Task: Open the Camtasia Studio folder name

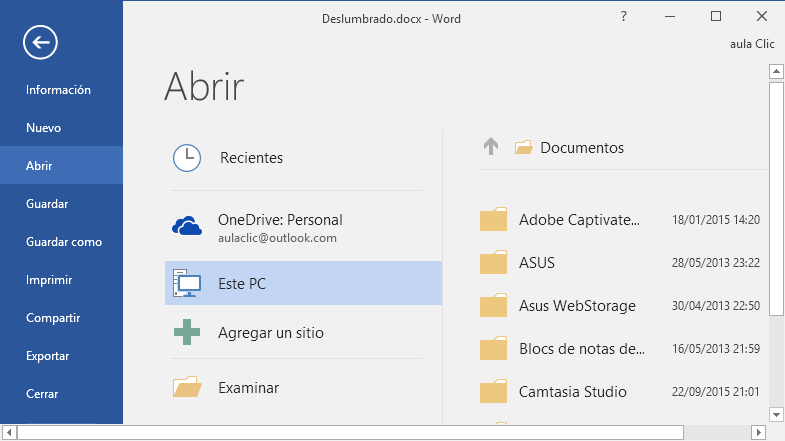Action: click(572, 392)
